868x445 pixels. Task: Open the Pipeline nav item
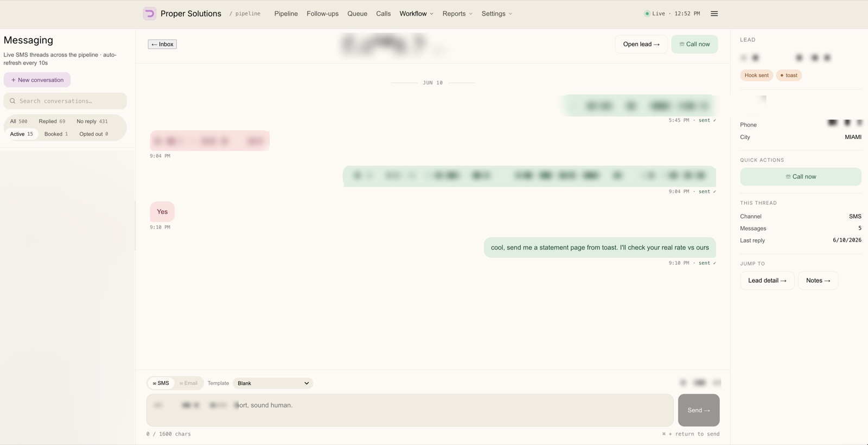286,14
